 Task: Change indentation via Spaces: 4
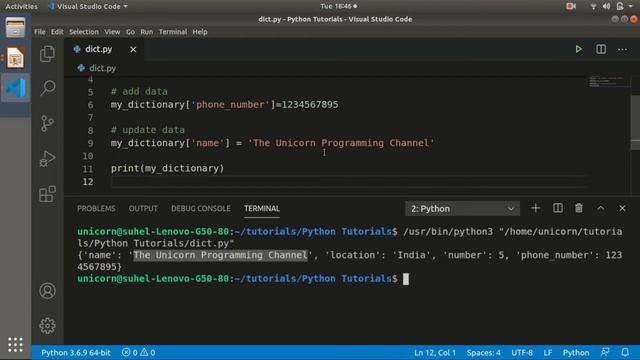(484, 353)
